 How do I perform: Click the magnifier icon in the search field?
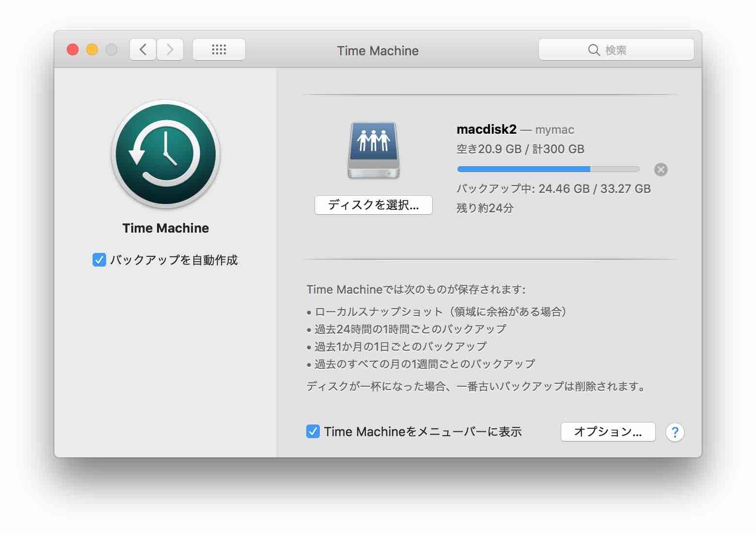pyautogui.click(x=594, y=50)
